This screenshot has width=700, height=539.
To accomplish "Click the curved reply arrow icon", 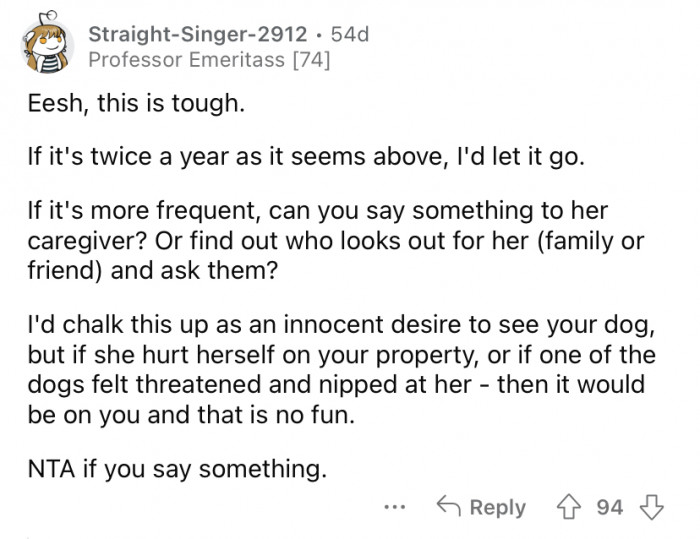I will tap(450, 507).
